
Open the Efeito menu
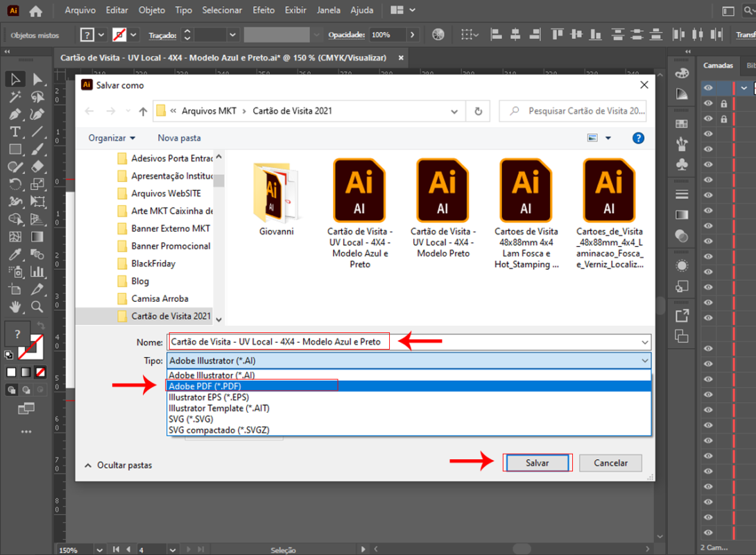pos(264,10)
